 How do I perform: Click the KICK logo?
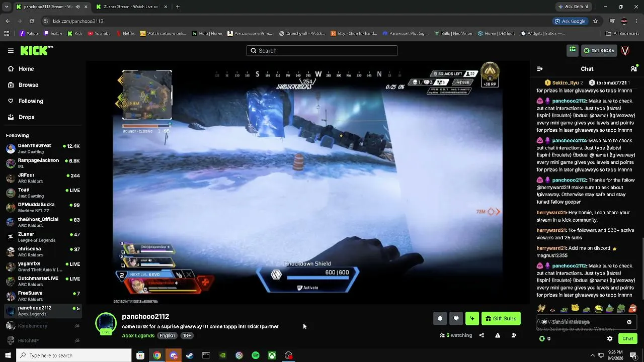36,50
